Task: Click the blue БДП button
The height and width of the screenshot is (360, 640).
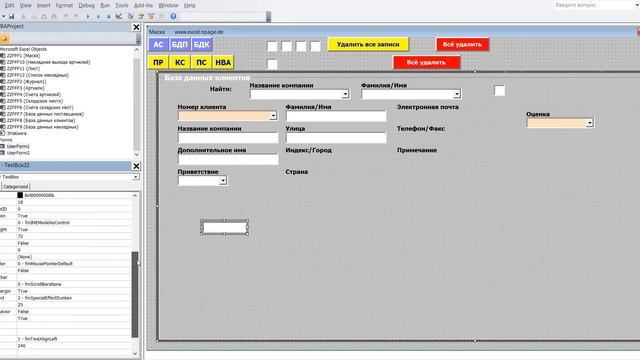Action: pyautogui.click(x=180, y=44)
